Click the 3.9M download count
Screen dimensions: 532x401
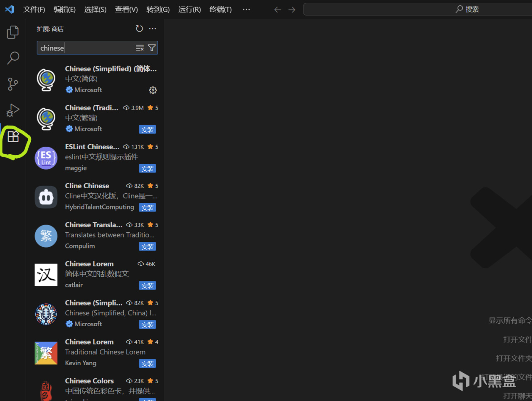coord(133,108)
